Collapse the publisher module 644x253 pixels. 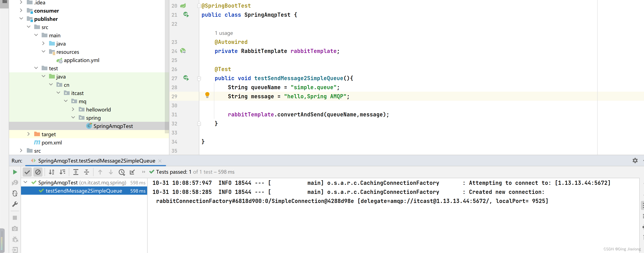pos(21,19)
